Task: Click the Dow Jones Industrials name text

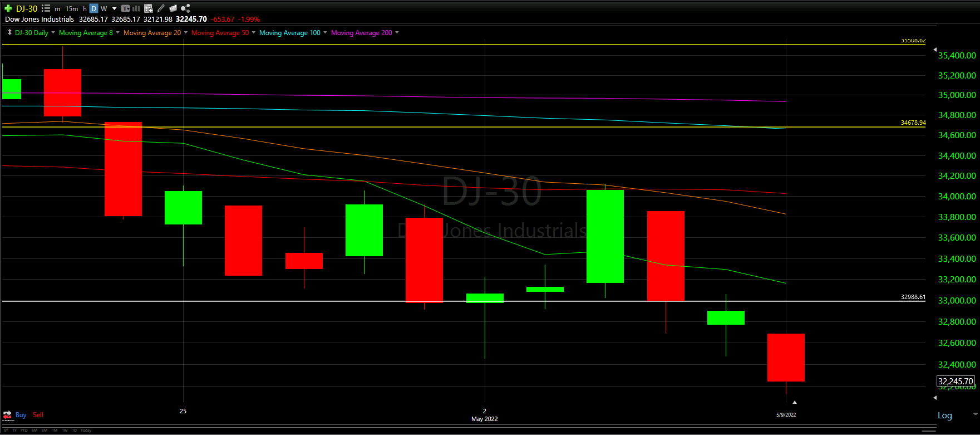Action: pos(40,19)
